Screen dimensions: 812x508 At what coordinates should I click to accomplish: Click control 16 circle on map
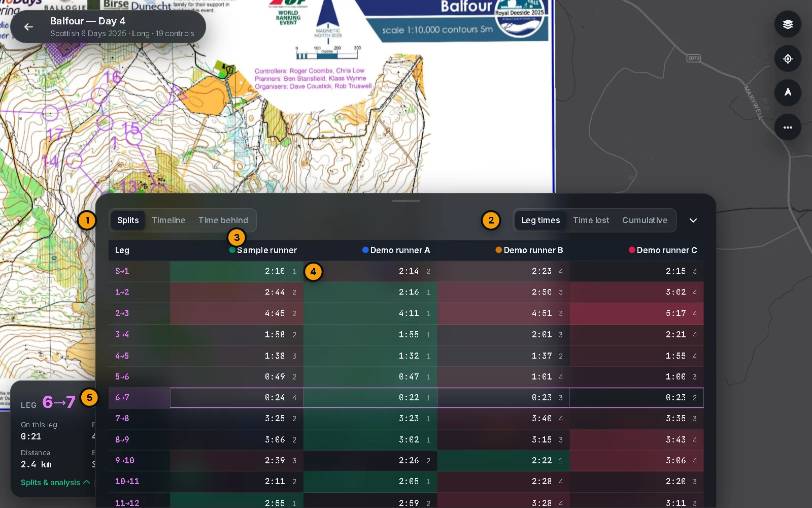coord(99,96)
